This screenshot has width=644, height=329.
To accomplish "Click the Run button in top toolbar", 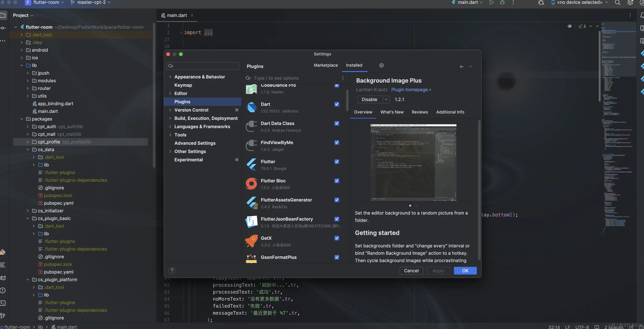I will coord(491,3).
